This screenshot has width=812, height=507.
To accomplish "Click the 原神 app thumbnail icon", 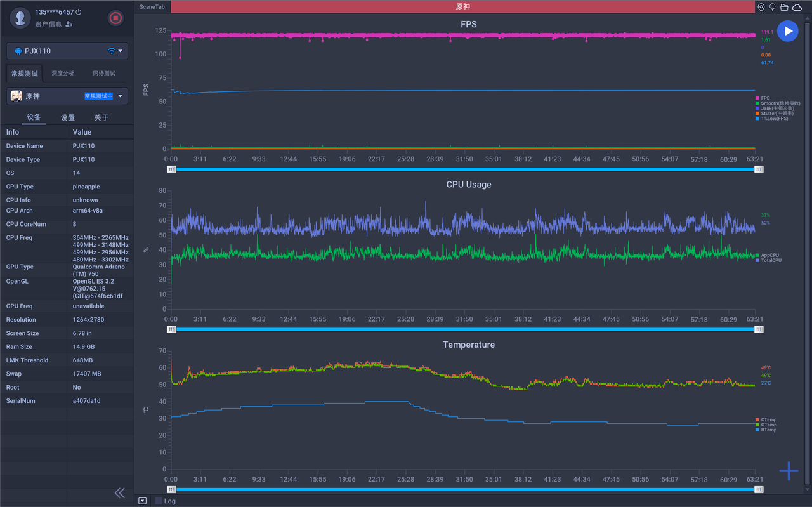I will coord(16,96).
